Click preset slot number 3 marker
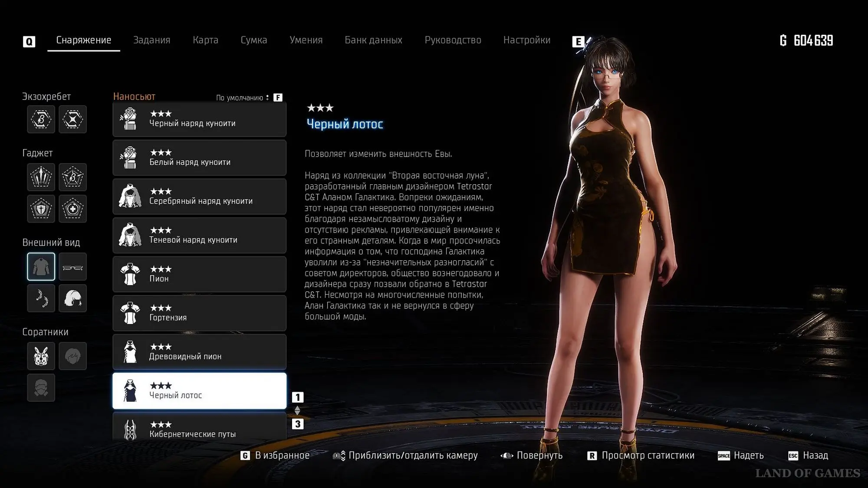 298,424
